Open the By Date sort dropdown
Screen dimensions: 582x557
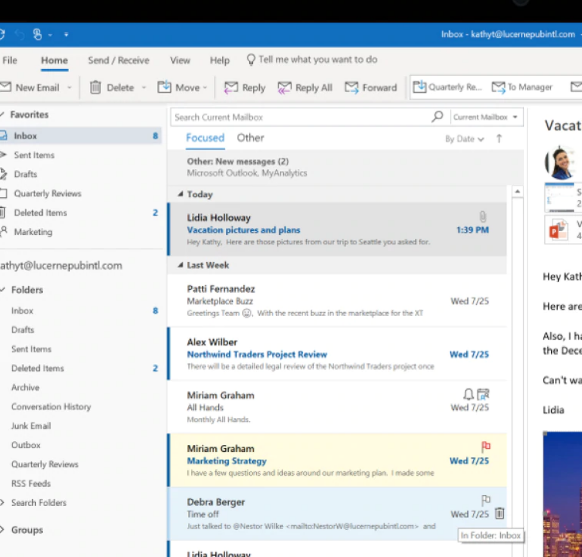pyautogui.click(x=464, y=139)
